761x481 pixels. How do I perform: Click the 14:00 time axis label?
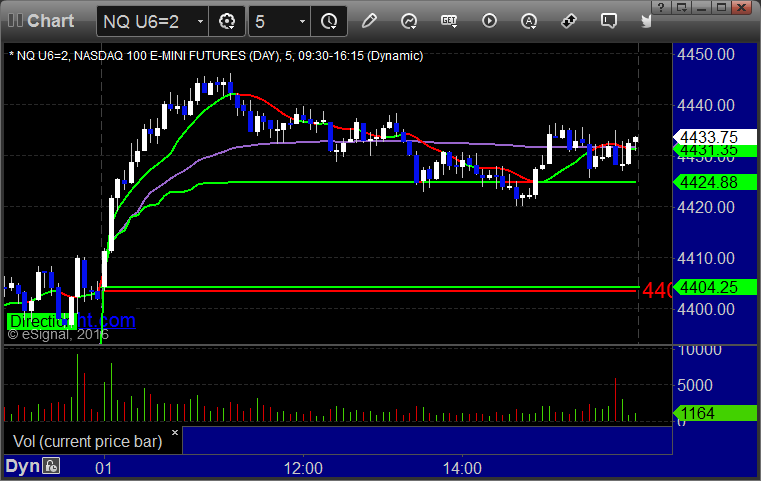click(x=462, y=468)
